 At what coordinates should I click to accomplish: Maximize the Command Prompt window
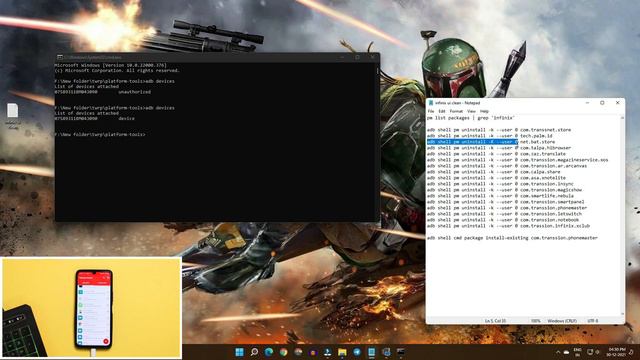(357, 58)
